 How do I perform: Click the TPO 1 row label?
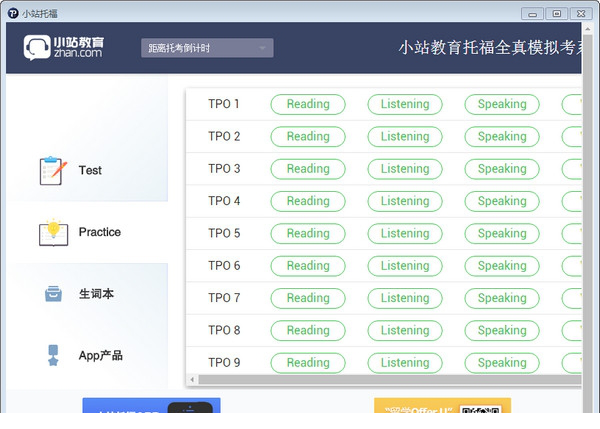(x=224, y=104)
